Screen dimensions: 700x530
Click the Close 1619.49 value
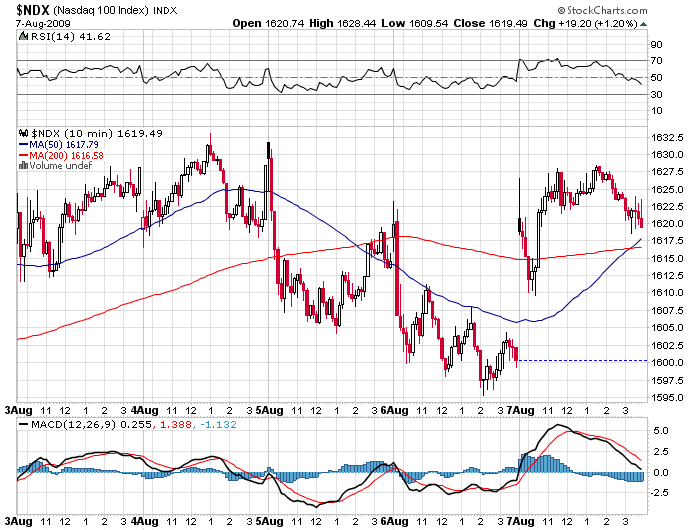490,23
